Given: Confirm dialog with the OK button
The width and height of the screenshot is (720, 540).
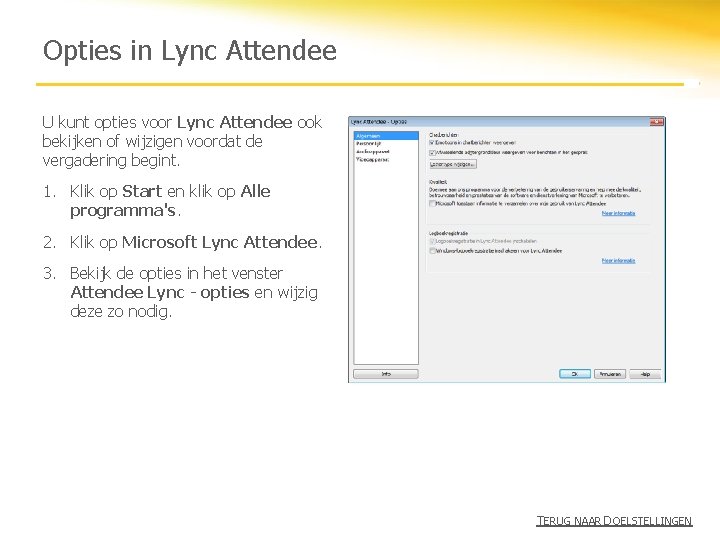Looking at the screenshot, I should pos(574,374).
